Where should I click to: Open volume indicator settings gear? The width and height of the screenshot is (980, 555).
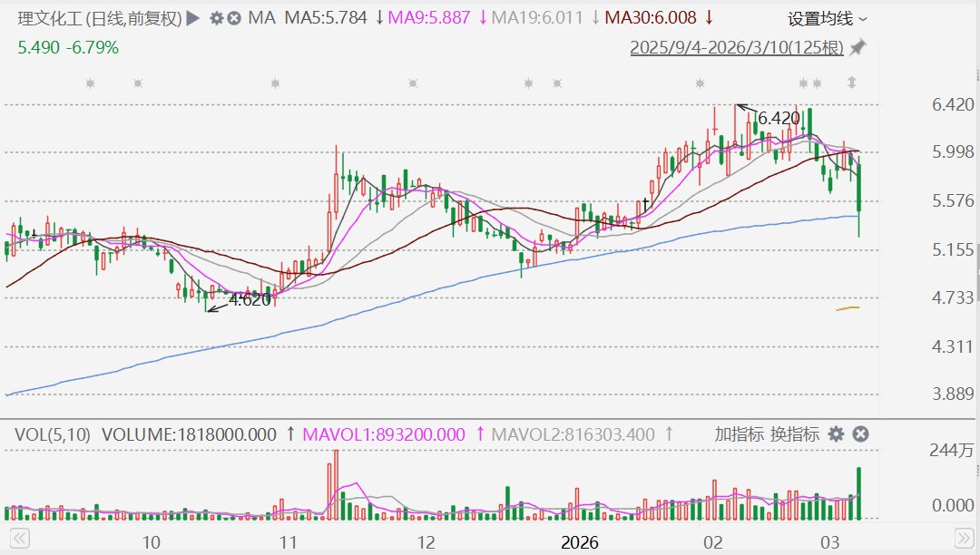(x=836, y=434)
